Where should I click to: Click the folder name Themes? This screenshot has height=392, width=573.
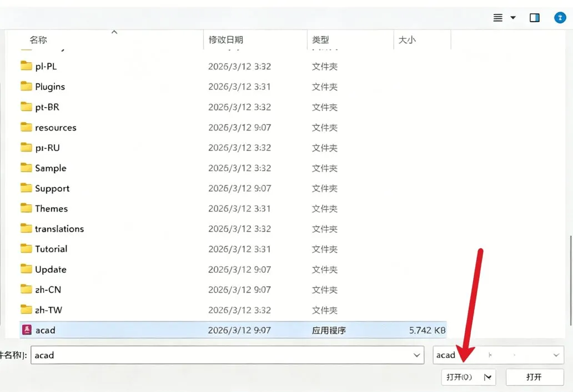52,209
